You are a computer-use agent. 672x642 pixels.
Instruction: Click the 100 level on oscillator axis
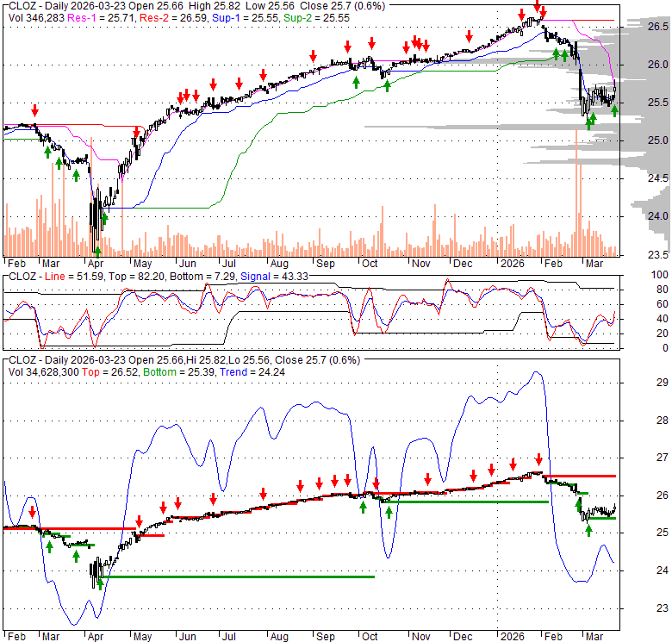click(659, 275)
